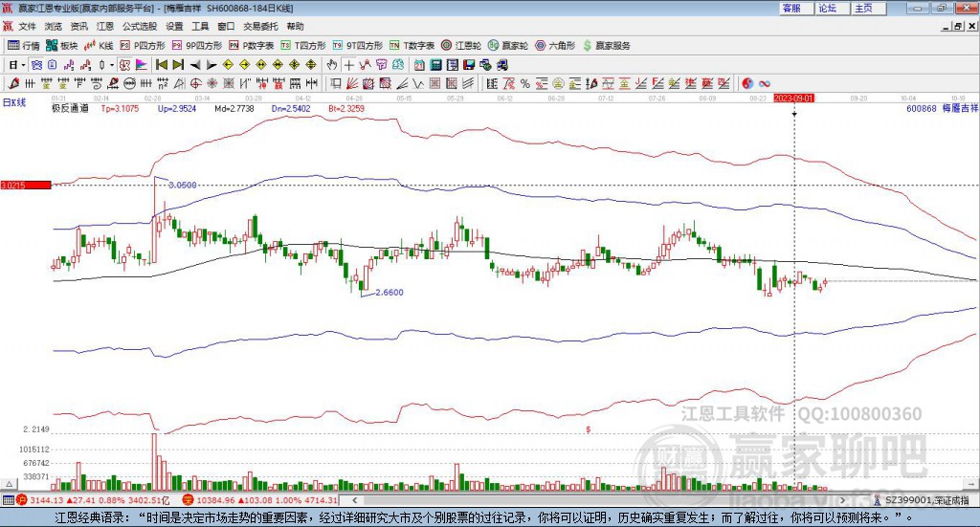Click horizontal scrollbar right arrow
This screenshot has height=527, width=980.
pyautogui.click(x=842, y=500)
